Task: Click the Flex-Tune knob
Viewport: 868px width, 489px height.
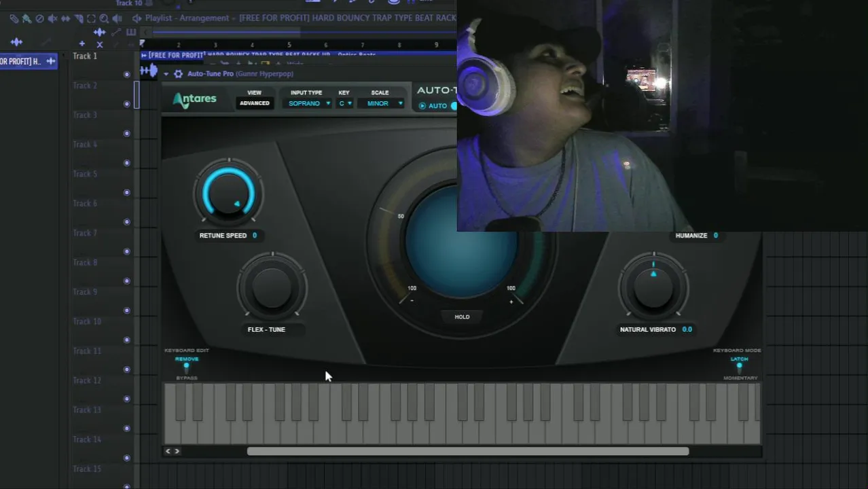Action: 272,287
